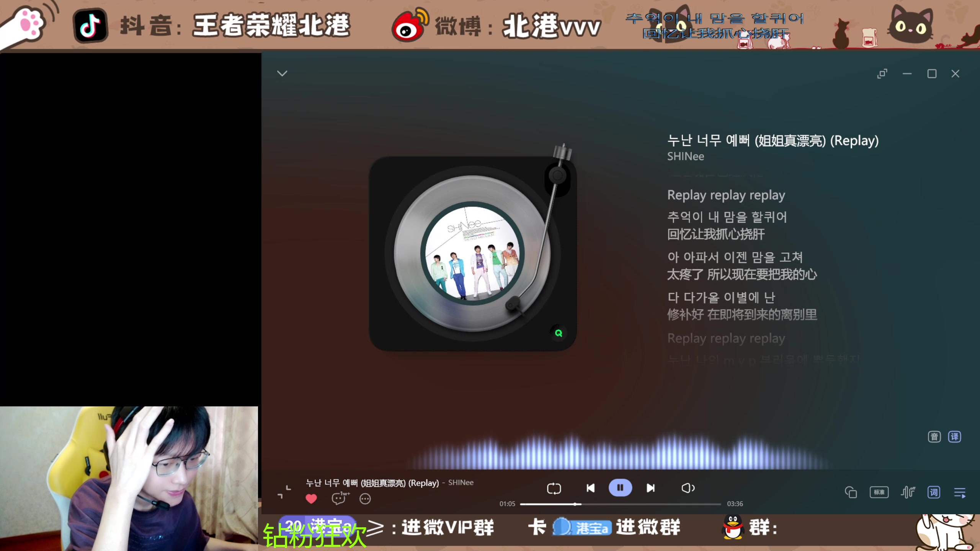
Task: Click translated lyric '回忆让我抓心挠肝'
Action: (716, 234)
